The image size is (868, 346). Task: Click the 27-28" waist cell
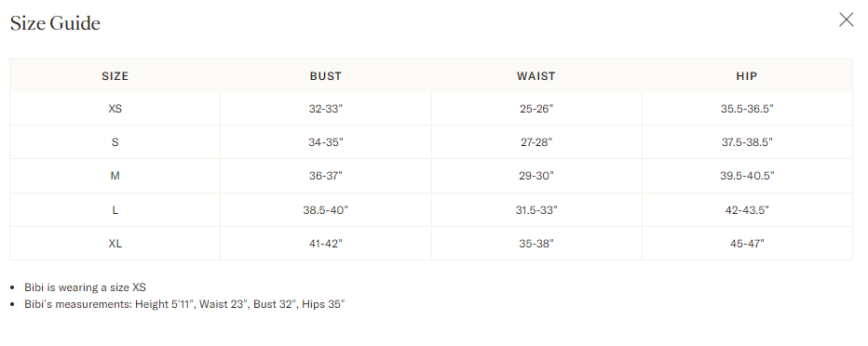536,142
